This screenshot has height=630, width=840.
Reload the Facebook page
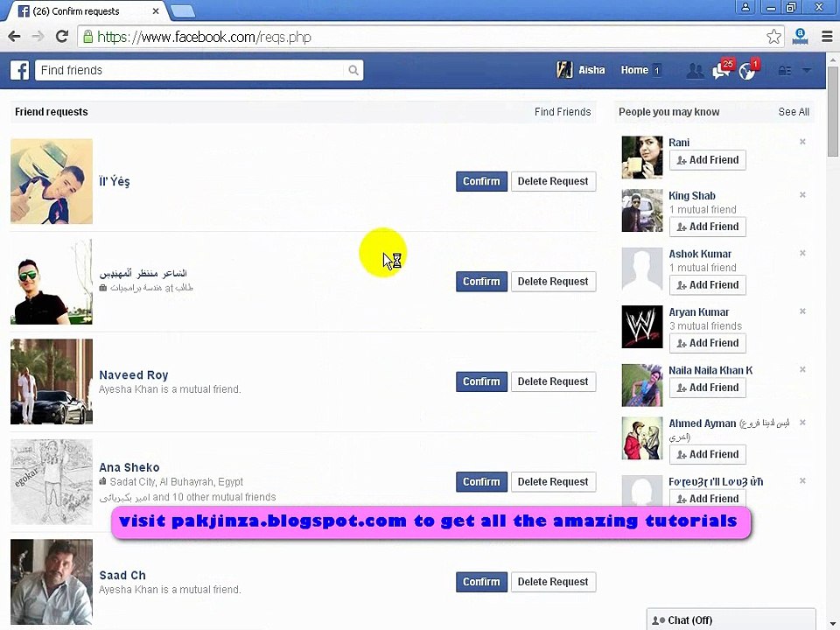pos(61,37)
